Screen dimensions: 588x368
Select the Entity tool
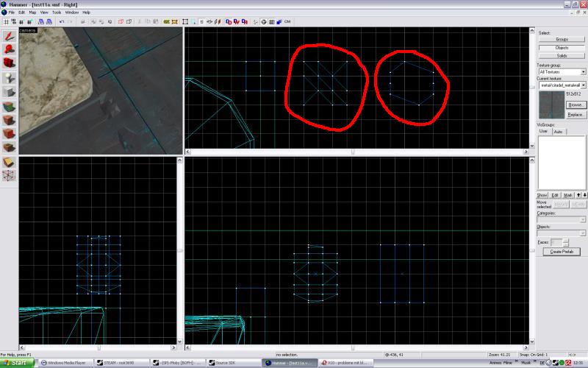pos(9,77)
